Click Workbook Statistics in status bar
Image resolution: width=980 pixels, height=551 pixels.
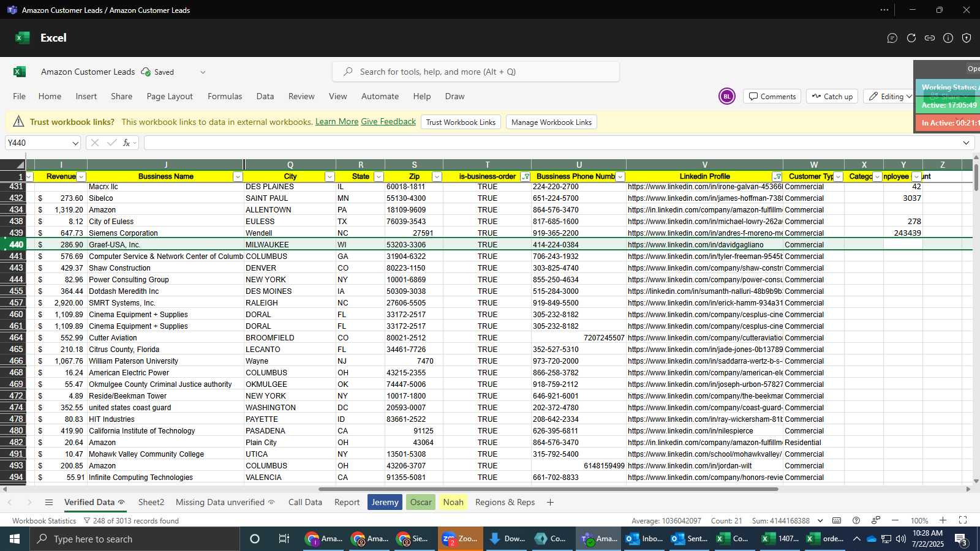pos(44,521)
